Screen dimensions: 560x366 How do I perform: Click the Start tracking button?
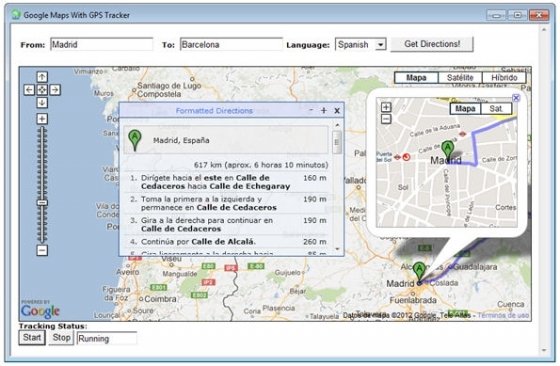coord(32,338)
